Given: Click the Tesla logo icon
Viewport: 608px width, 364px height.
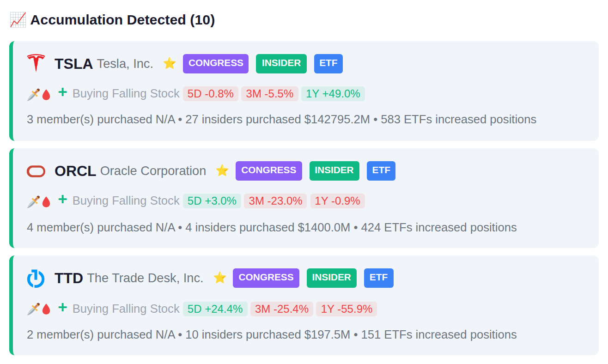Looking at the screenshot, I should click(36, 63).
